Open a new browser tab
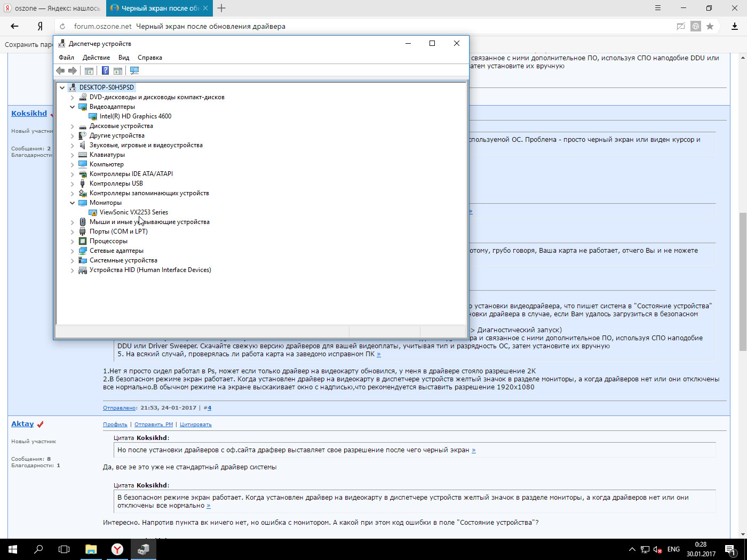This screenshot has height=560, width=747. click(221, 8)
